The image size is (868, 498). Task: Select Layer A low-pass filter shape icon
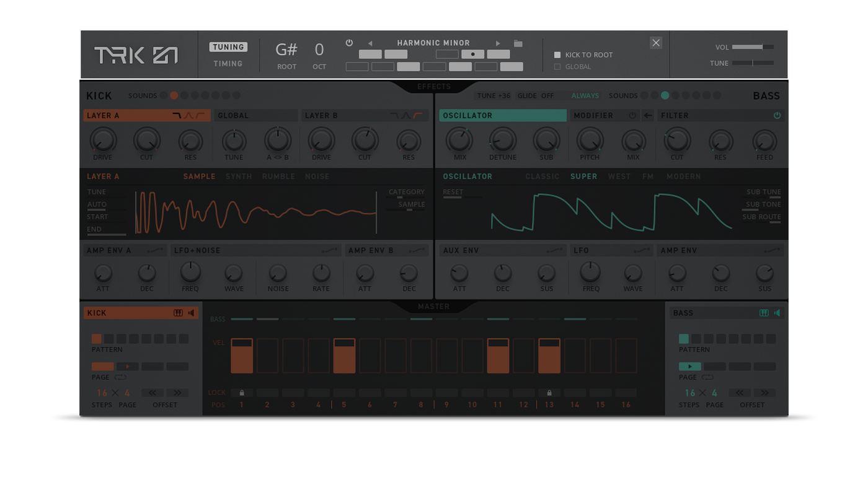click(x=177, y=116)
